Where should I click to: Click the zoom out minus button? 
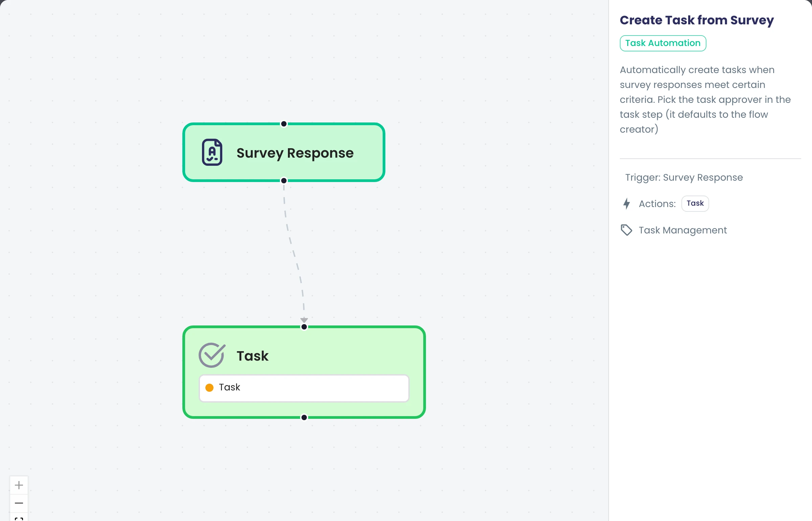19,503
